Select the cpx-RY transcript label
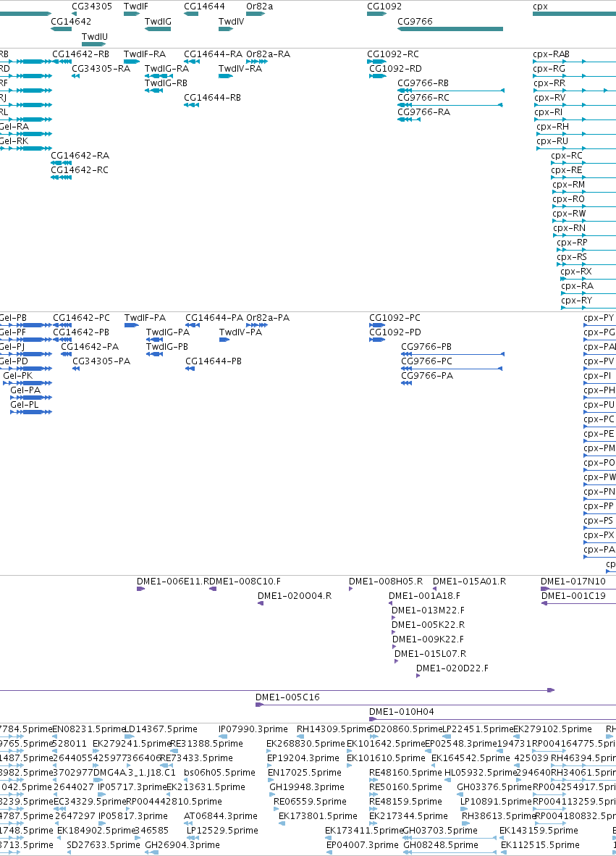Image resolution: width=616 pixels, height=856 pixels. point(576,301)
